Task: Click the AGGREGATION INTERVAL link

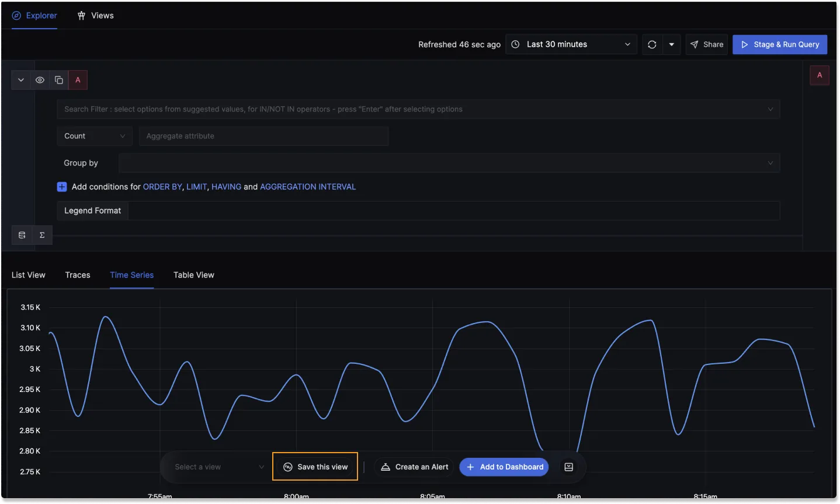Action: [308, 187]
